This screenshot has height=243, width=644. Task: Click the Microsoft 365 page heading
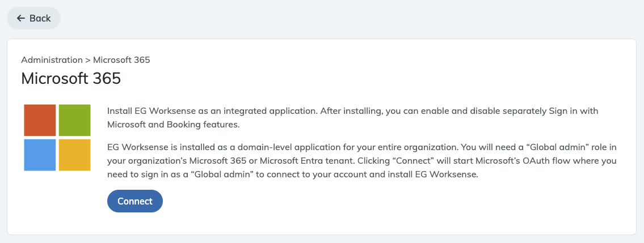(x=71, y=78)
